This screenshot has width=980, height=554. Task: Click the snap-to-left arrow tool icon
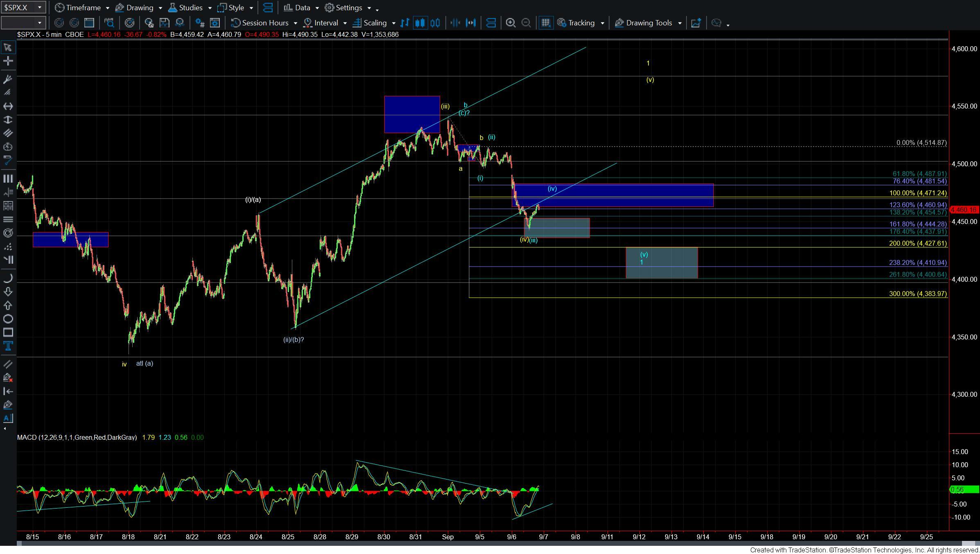point(8,391)
